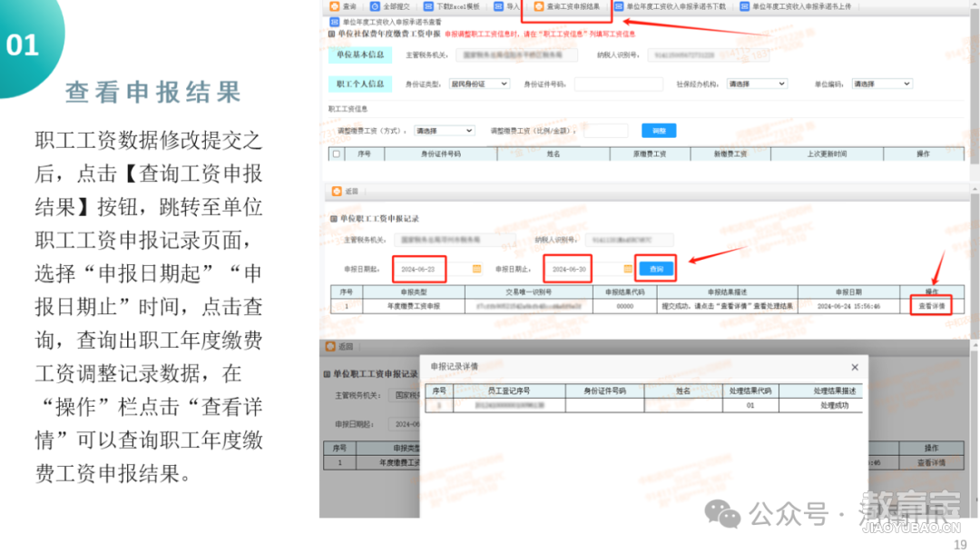Click the 调整缴费工资（比例/金额） input field

(x=605, y=131)
